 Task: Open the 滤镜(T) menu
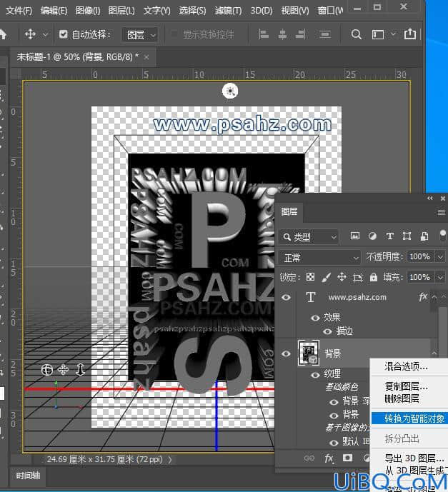coord(228,11)
